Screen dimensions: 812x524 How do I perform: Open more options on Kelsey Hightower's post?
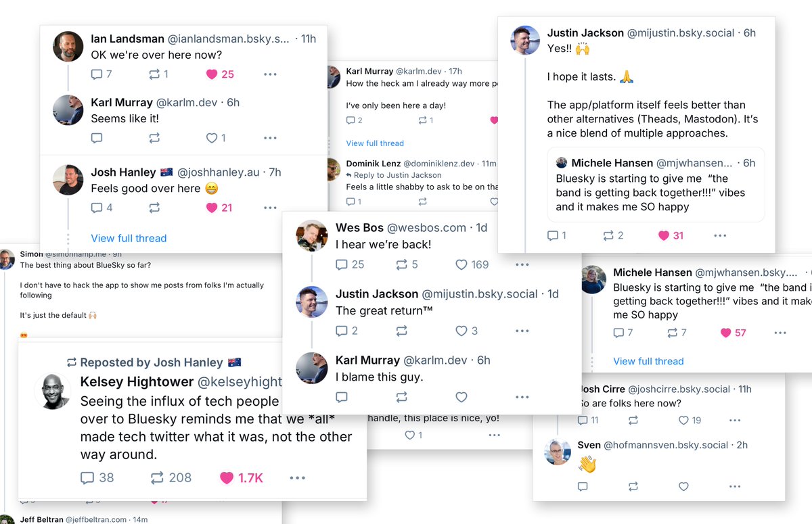point(297,478)
